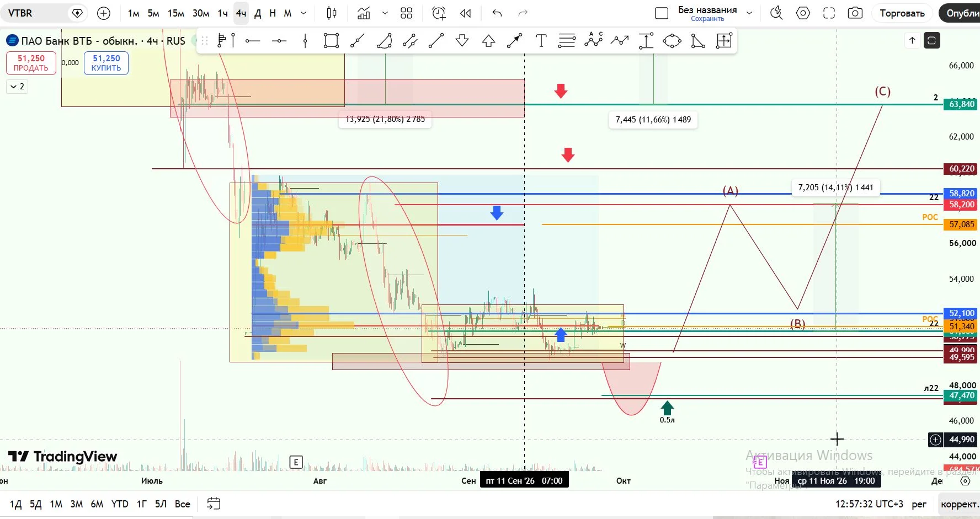
Task: Open the go-to-date calendar
Action: [x=214, y=504]
